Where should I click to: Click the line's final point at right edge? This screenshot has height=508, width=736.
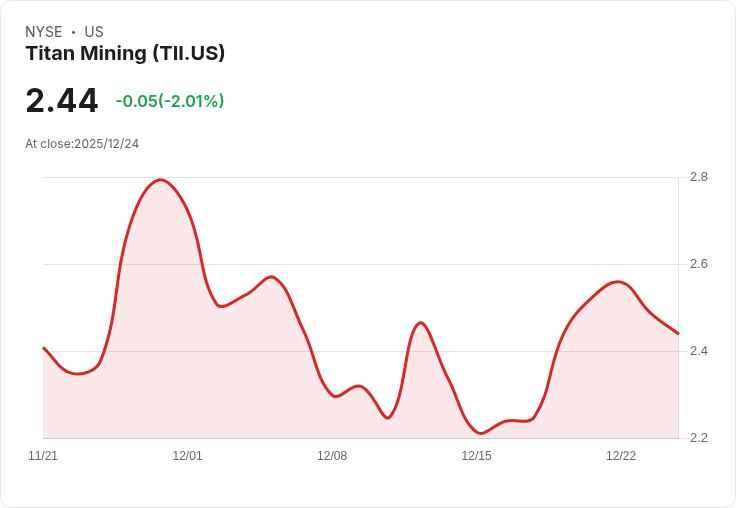click(x=678, y=334)
